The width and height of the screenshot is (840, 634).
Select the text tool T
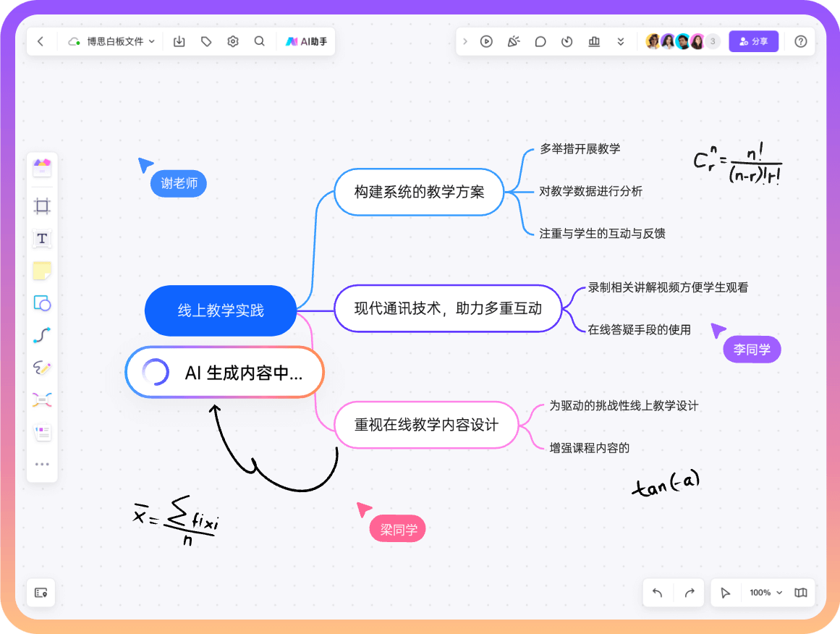click(x=42, y=239)
